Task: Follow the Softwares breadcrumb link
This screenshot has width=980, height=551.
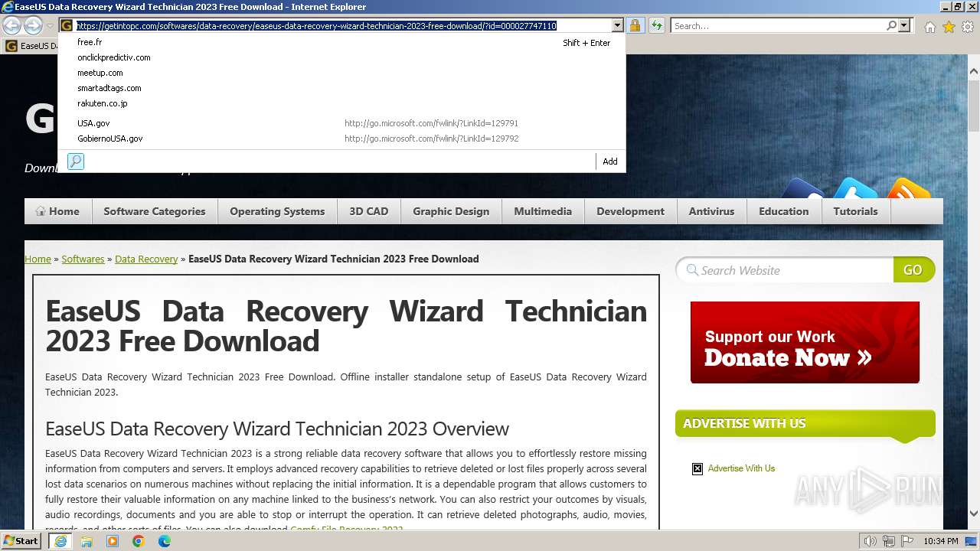Action: tap(83, 259)
